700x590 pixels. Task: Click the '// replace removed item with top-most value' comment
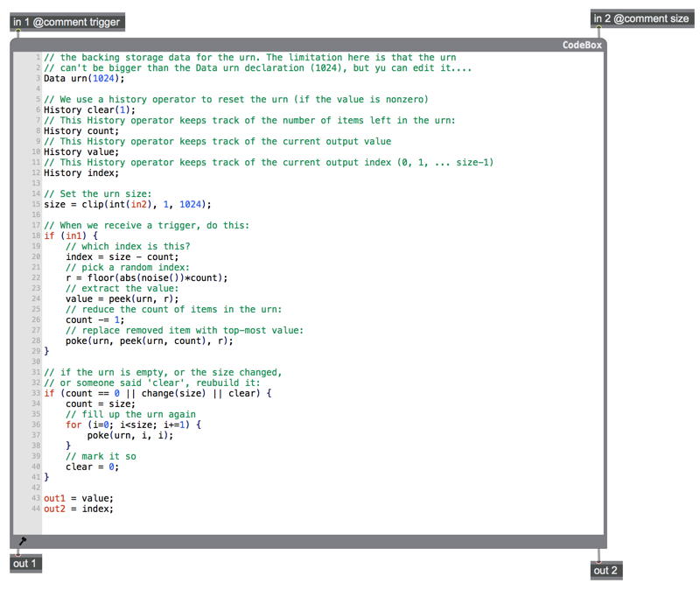tap(185, 331)
